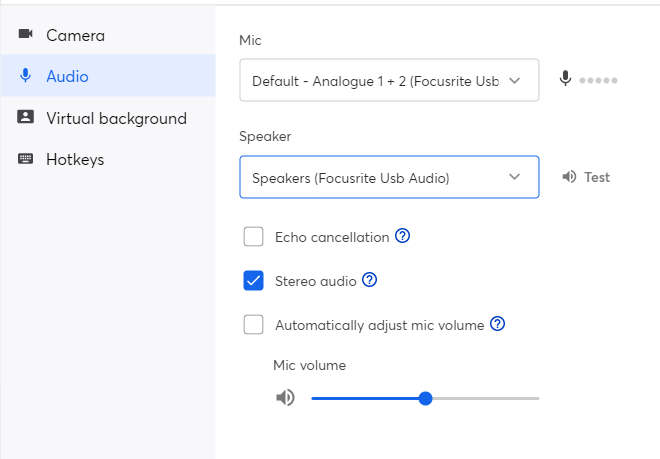
Task: Click the Mic volume speaker icon
Action: (286, 398)
